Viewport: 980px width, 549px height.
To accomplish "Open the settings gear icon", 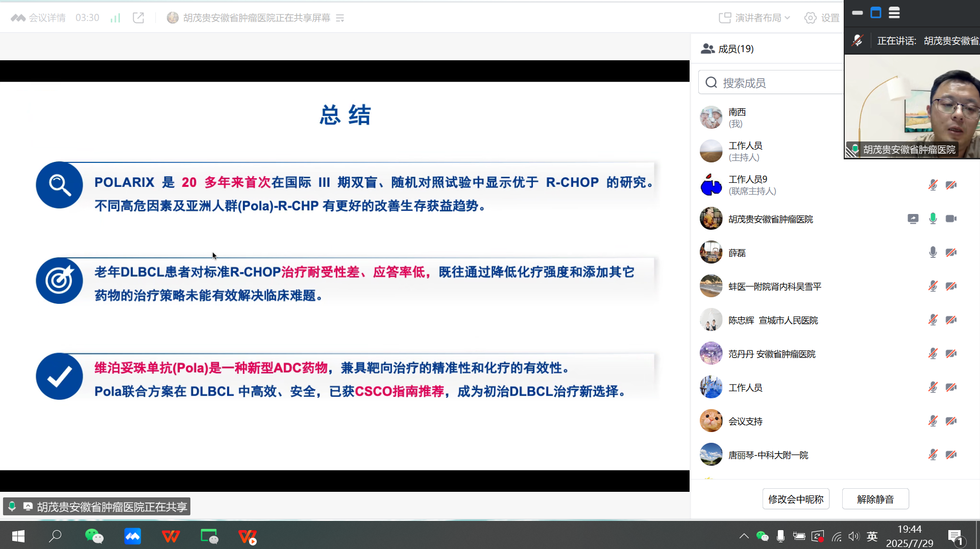I will point(810,18).
